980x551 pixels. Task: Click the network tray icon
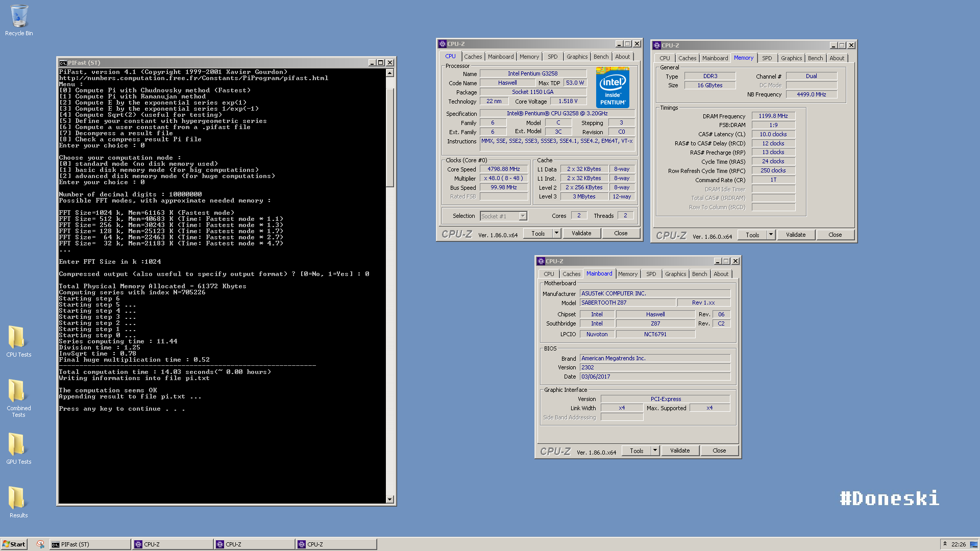click(973, 544)
